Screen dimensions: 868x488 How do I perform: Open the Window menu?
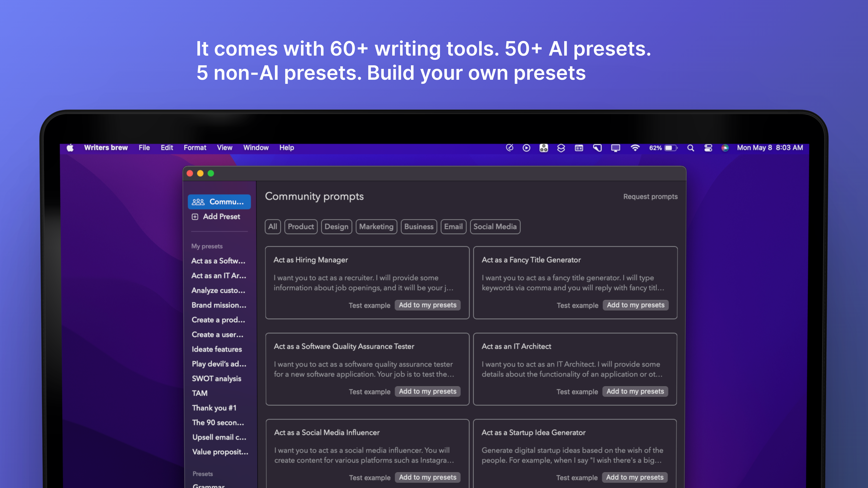coord(256,148)
